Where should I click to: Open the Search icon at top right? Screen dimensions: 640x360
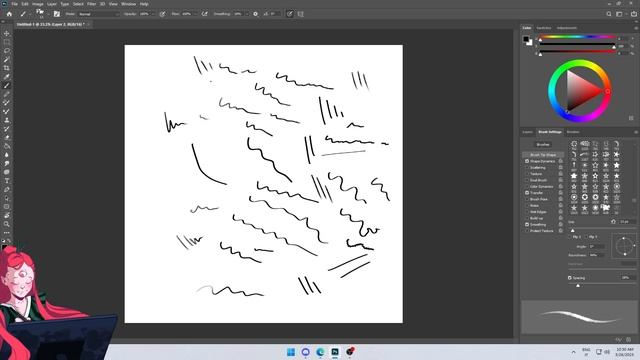pyautogui.click(x=609, y=14)
